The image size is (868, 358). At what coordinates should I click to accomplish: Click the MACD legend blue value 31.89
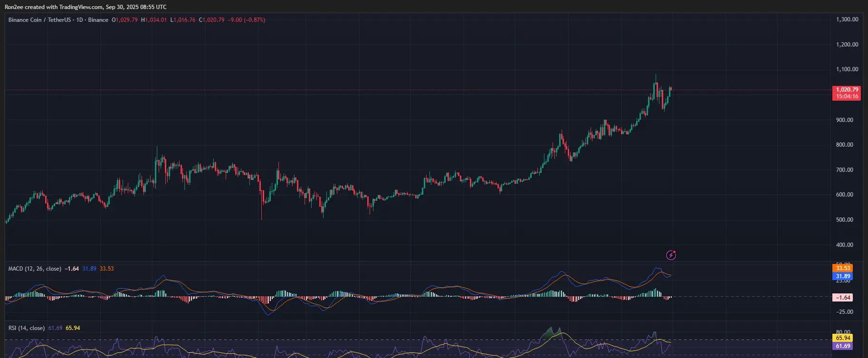(89, 269)
